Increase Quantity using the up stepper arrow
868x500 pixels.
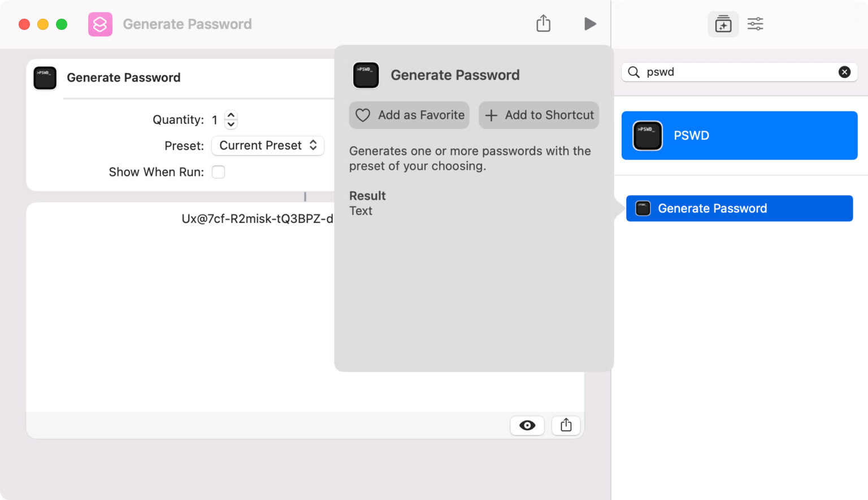[231, 115]
